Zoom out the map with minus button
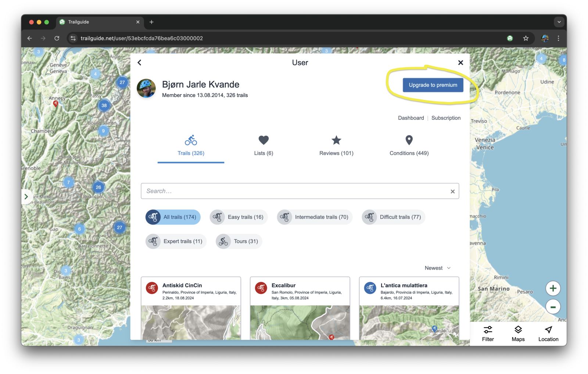The height and width of the screenshot is (374, 588). tap(553, 307)
